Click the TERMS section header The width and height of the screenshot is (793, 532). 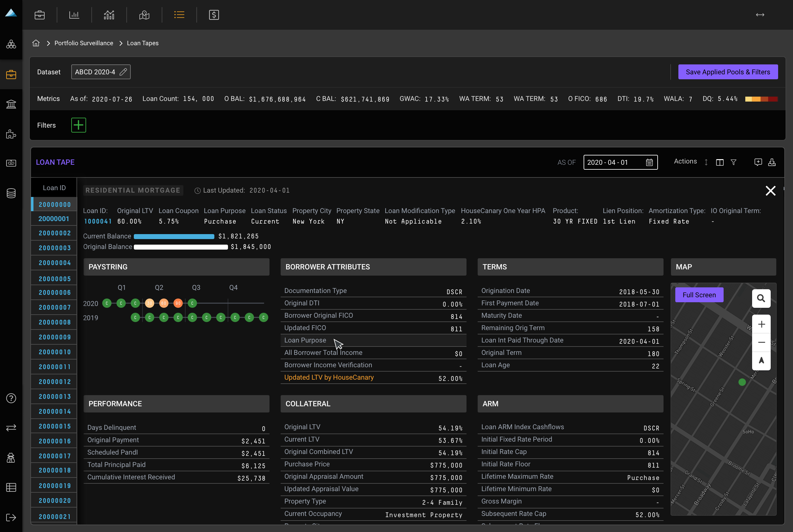(x=570, y=267)
